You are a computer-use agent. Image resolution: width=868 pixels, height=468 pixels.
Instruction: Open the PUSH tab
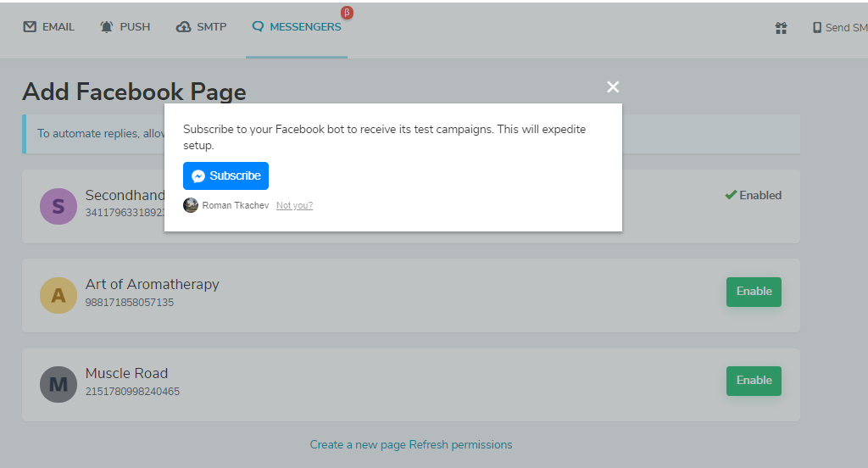(125, 27)
